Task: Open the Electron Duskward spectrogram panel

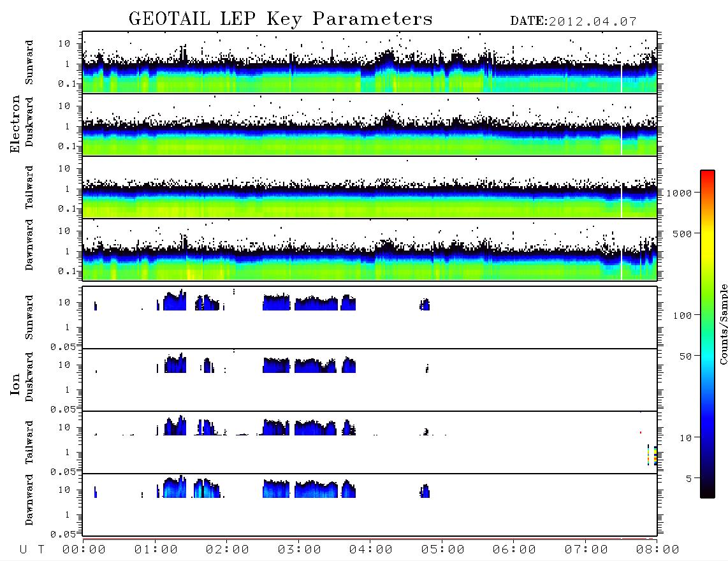Action: pyautogui.click(x=370, y=125)
